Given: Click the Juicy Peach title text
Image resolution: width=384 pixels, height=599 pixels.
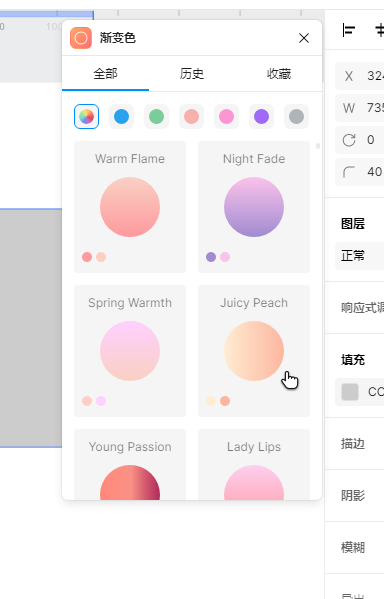Looking at the screenshot, I should [x=254, y=303].
